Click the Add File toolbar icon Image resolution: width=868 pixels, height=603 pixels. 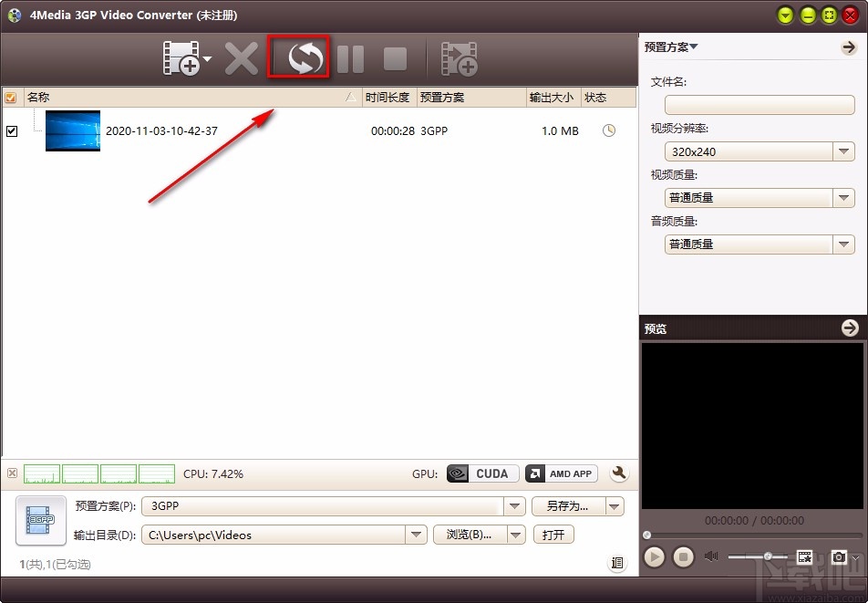(181, 57)
